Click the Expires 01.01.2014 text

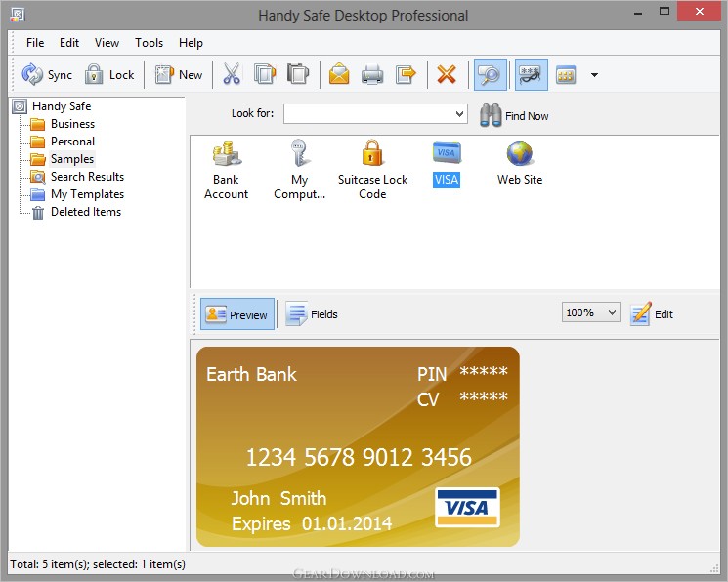[312, 524]
